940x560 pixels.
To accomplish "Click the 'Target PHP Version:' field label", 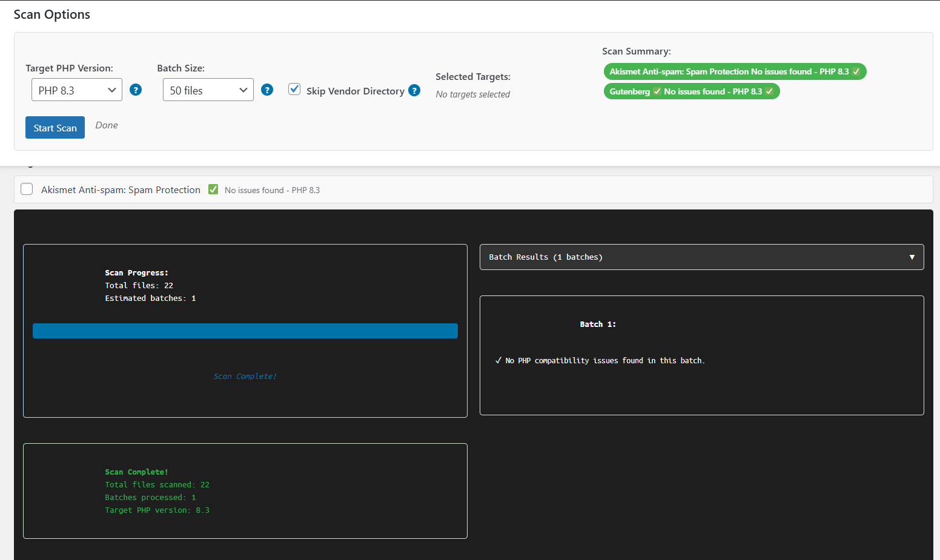I will [x=69, y=68].
